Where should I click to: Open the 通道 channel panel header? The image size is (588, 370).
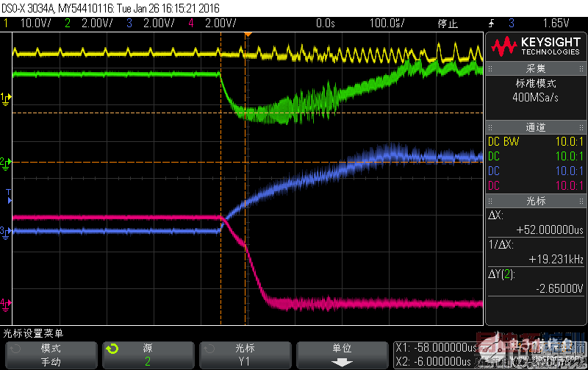pos(536,127)
